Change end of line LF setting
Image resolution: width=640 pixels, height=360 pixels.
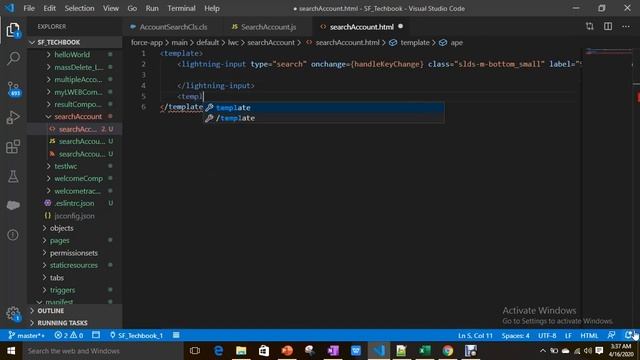(568, 336)
